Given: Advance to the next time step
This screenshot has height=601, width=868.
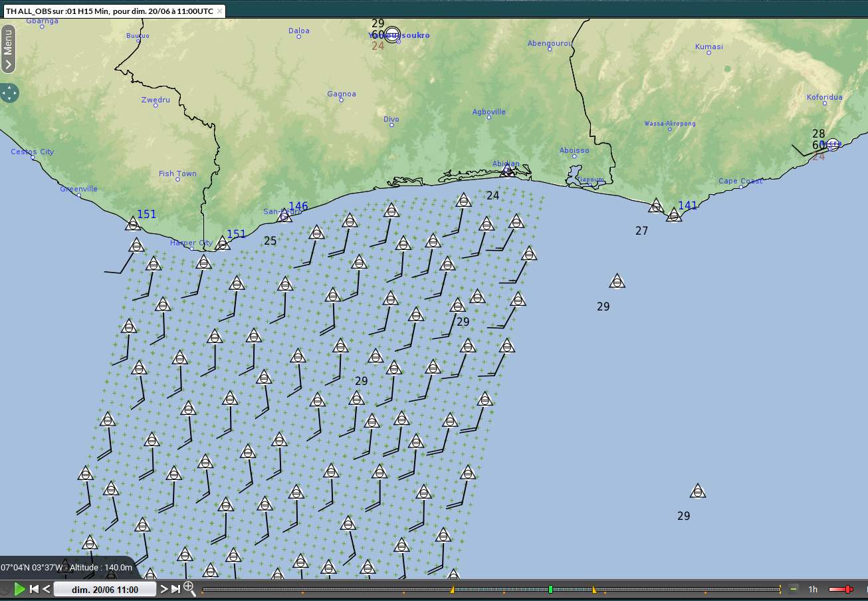Looking at the screenshot, I should (x=164, y=589).
